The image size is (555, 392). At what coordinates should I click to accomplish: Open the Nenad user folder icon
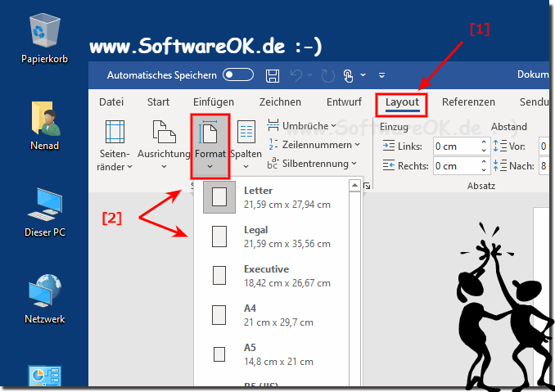coord(44,125)
